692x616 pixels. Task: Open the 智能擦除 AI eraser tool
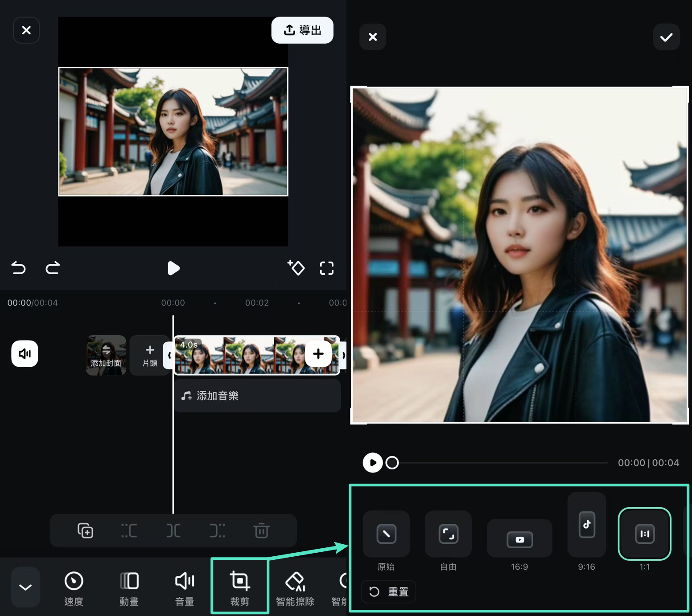[x=295, y=589]
